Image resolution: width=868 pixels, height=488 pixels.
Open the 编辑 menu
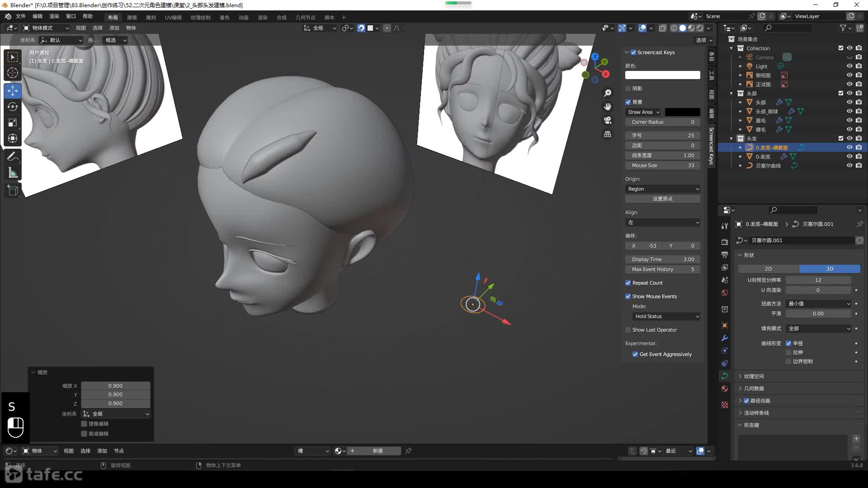click(38, 16)
